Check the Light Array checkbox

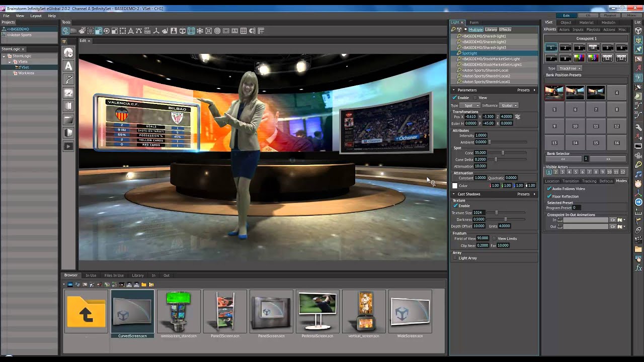pyautogui.click(x=455, y=258)
